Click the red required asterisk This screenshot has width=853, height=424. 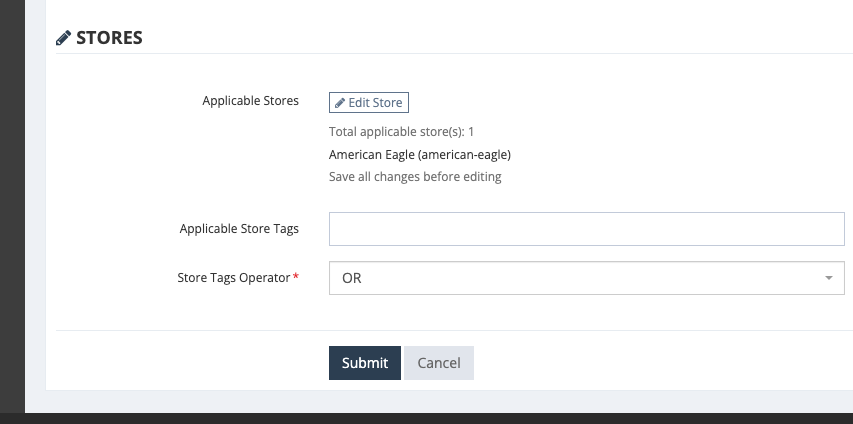pos(296,277)
